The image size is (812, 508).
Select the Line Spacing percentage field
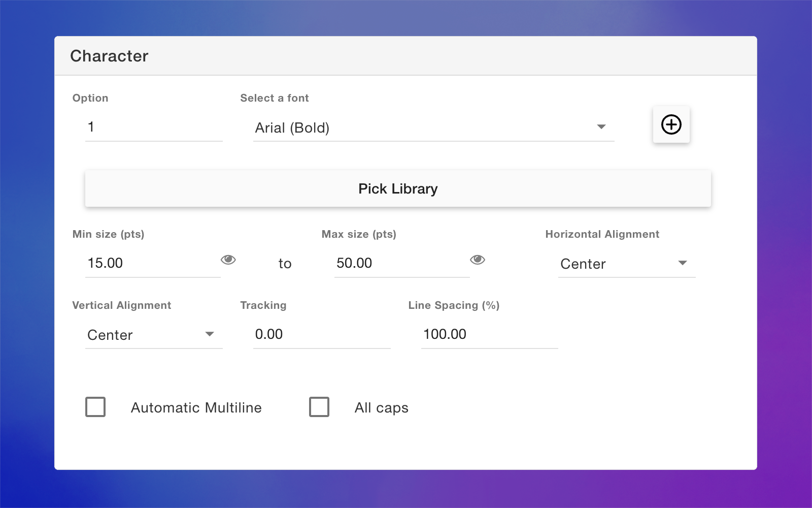(x=489, y=334)
